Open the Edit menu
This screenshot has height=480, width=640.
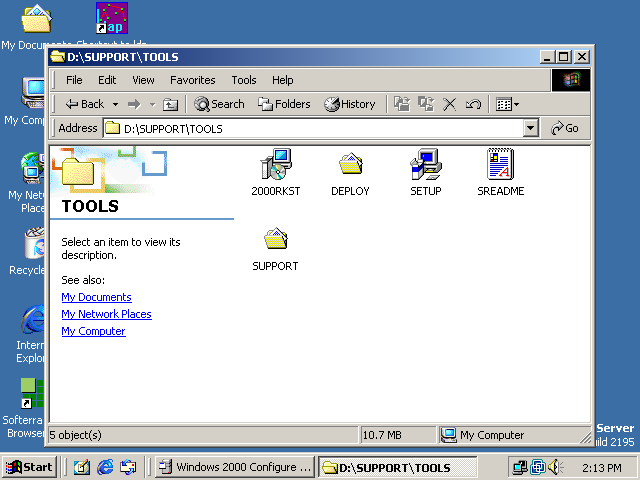(107, 80)
